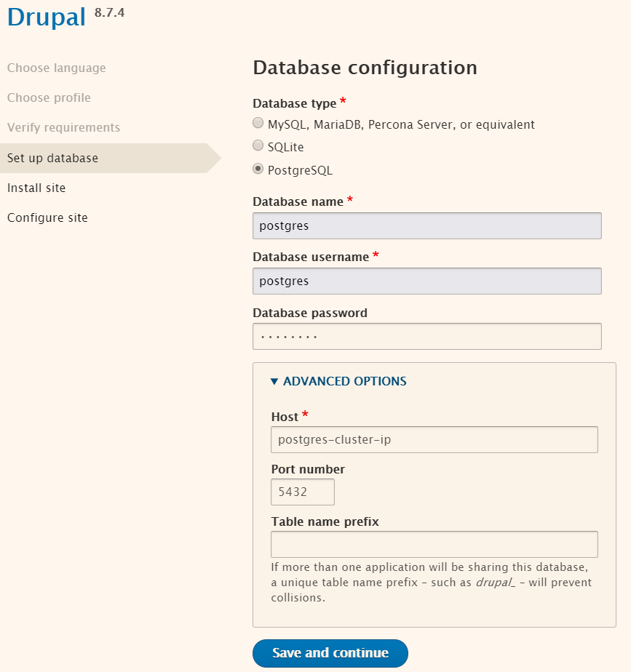The image size is (631, 672).
Task: Click into the Database username field
Action: tap(426, 281)
